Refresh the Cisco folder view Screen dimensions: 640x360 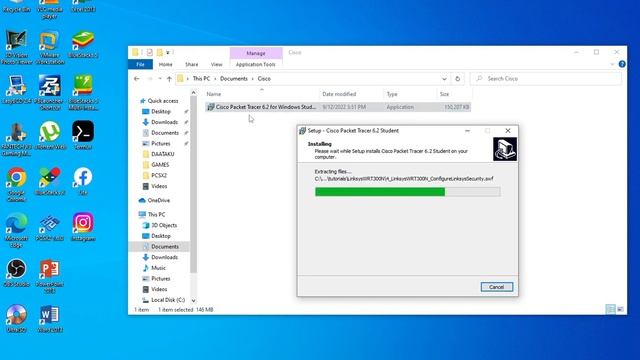[458, 79]
